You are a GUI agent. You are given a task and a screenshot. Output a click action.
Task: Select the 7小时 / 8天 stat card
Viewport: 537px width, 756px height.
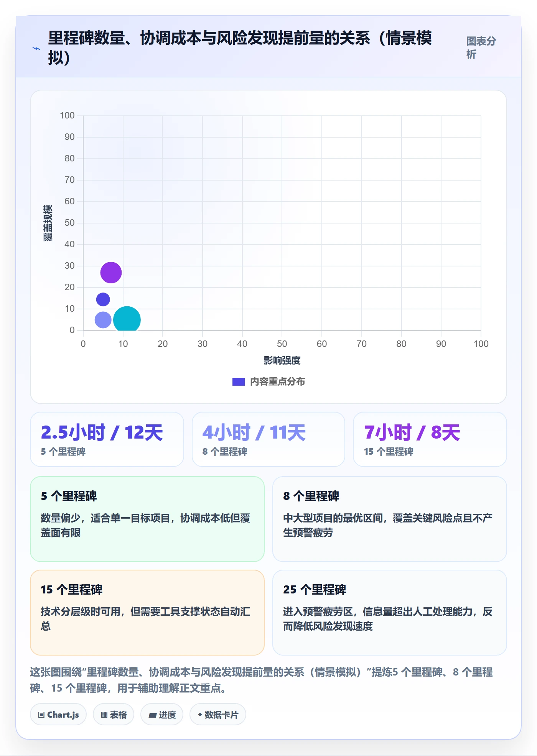430,439
